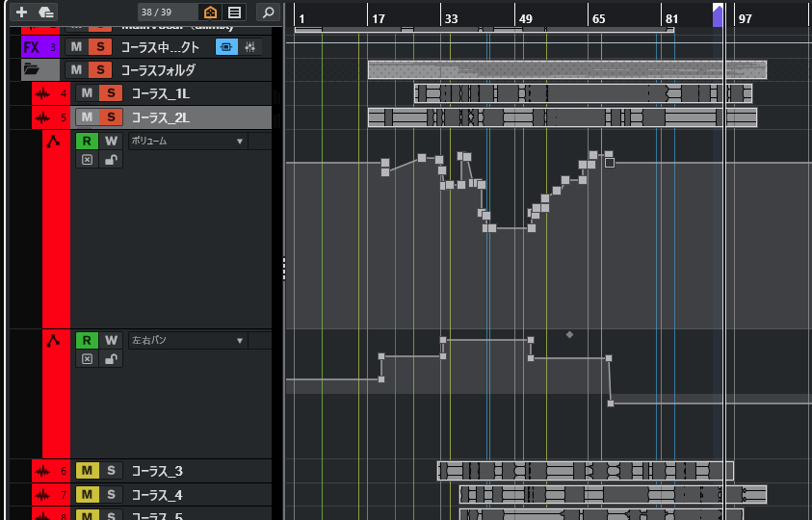The image size is (812, 520).
Task: Mute the コーラス_2L track
Action: (87, 117)
